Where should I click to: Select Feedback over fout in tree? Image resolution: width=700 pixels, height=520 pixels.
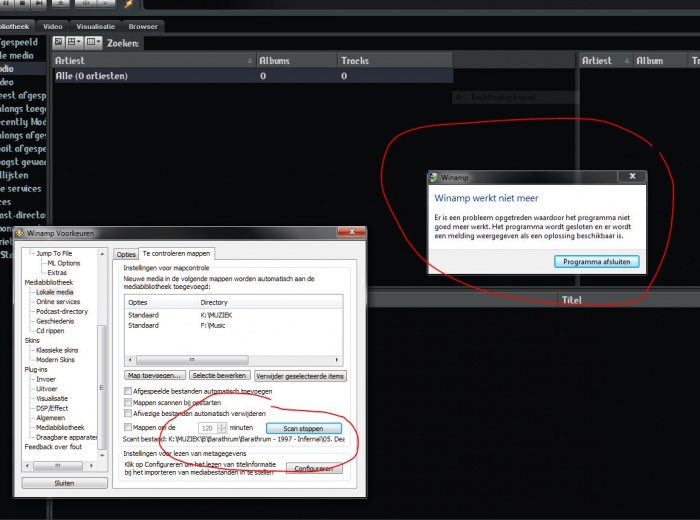click(x=53, y=447)
